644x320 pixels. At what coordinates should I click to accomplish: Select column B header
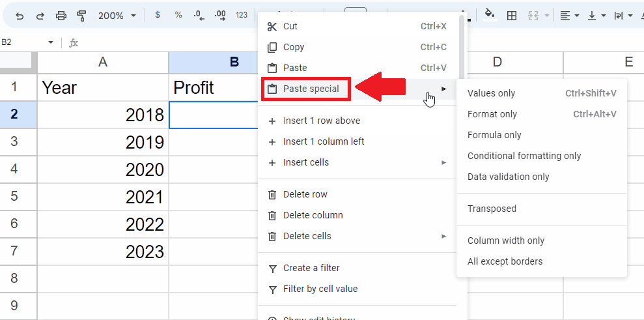214,62
